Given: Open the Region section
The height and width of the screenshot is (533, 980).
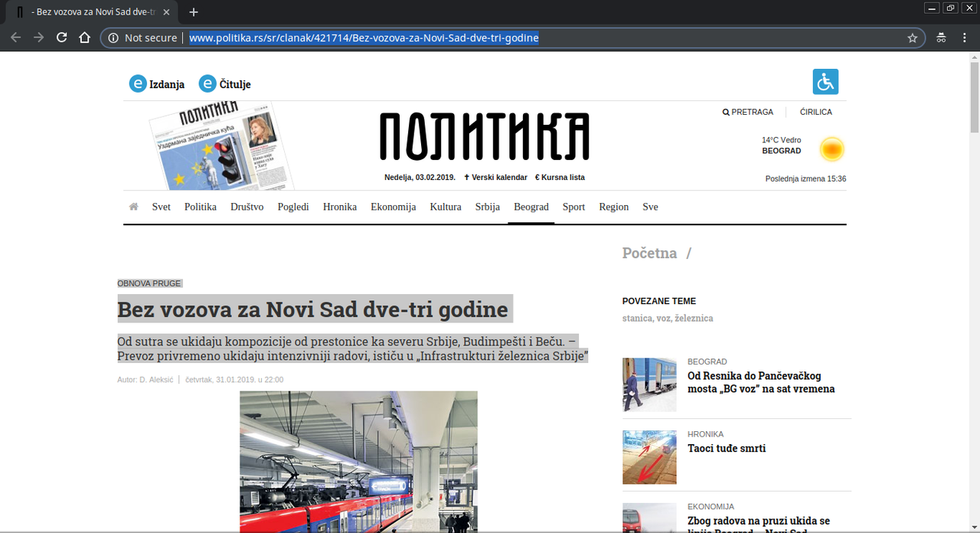Looking at the screenshot, I should (614, 207).
